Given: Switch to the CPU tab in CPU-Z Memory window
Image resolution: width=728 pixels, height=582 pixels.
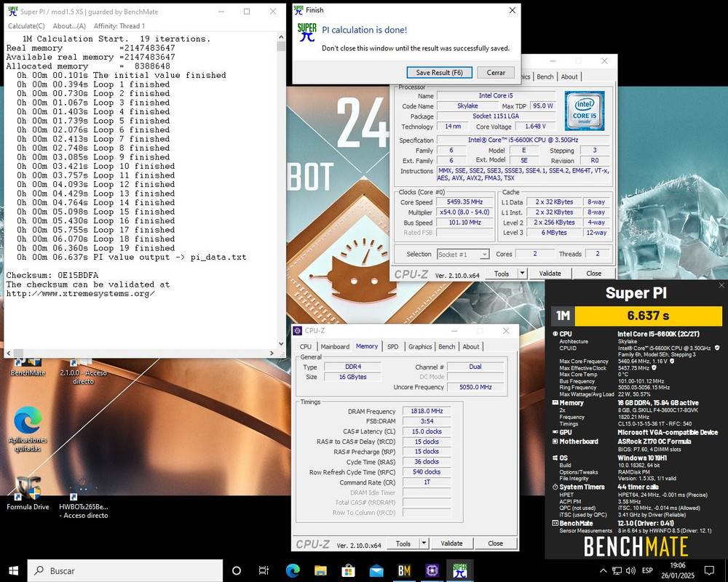Looking at the screenshot, I should click(x=306, y=347).
